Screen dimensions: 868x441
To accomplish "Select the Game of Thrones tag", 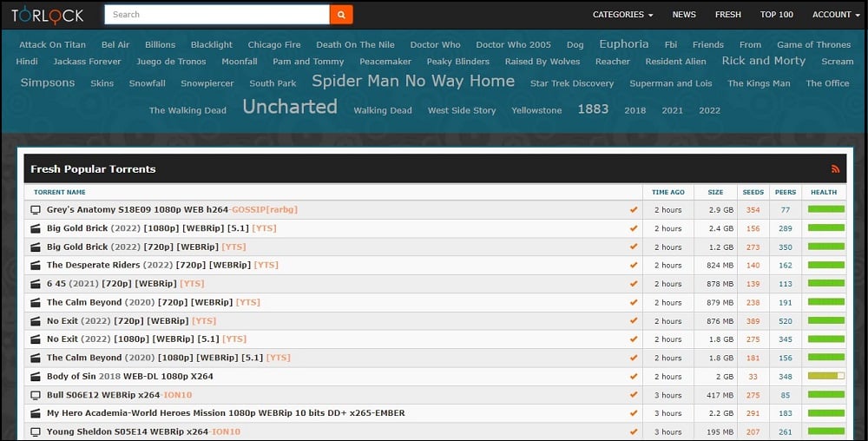I will pyautogui.click(x=814, y=45).
